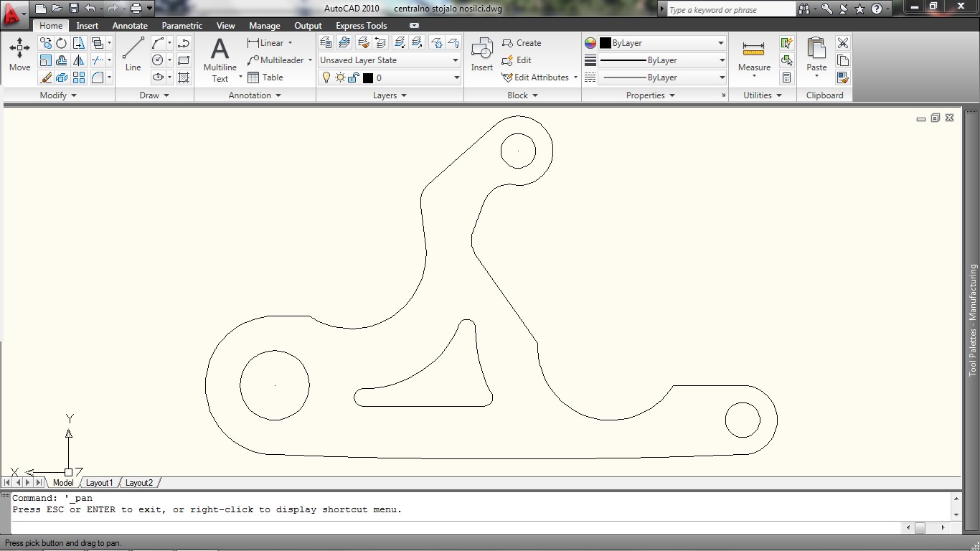Expand the Modify panel
Screen dimensions: 980x551
(58, 95)
